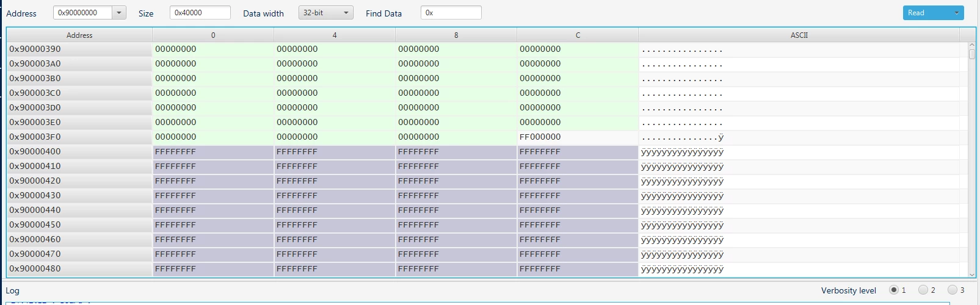Click column C cell in row 0x90000430
This screenshot has height=305, width=980.
tap(578, 196)
